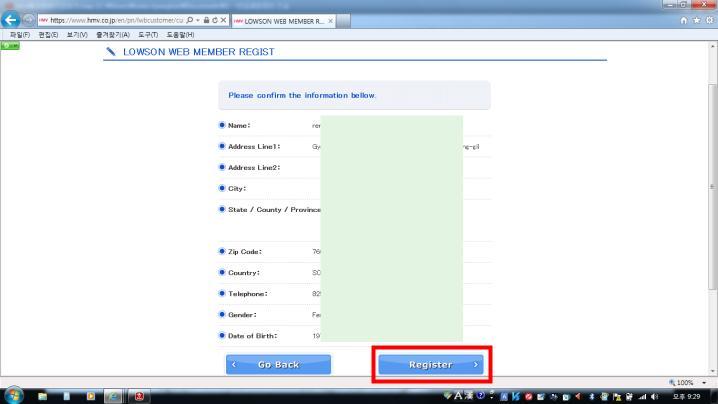Click the Forward navigation arrow
The width and height of the screenshot is (718, 404).
click(28, 20)
